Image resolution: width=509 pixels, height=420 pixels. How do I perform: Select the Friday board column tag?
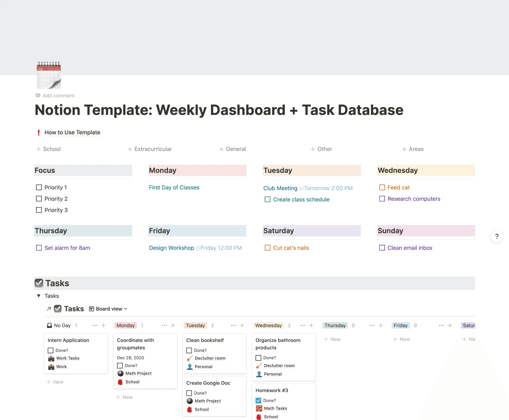point(400,325)
